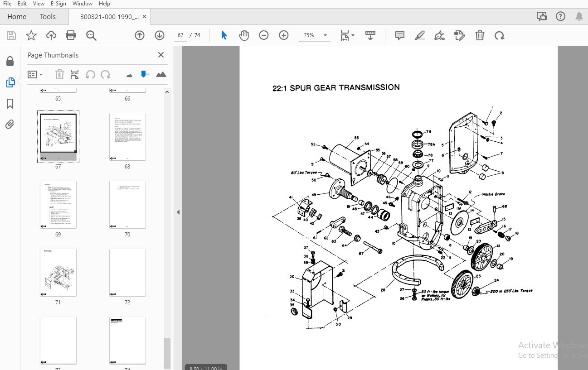
Task: Rotate thumbnails counterclockwise
Action: click(x=90, y=74)
